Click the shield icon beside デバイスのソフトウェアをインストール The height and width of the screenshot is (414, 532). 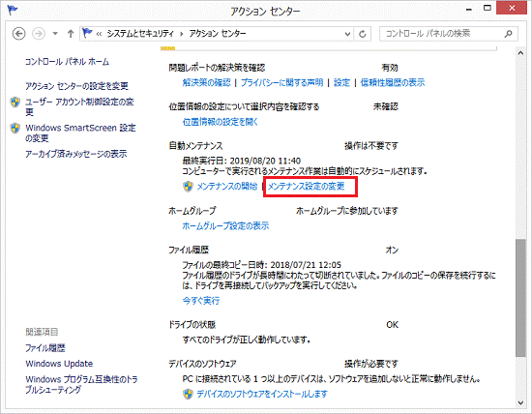188,394
